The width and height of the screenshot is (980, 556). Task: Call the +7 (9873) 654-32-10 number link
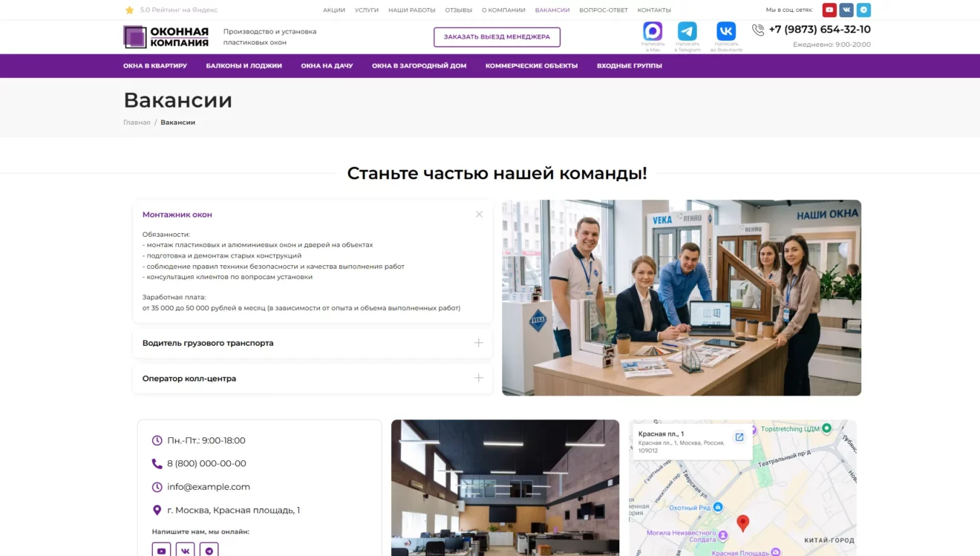pos(820,30)
